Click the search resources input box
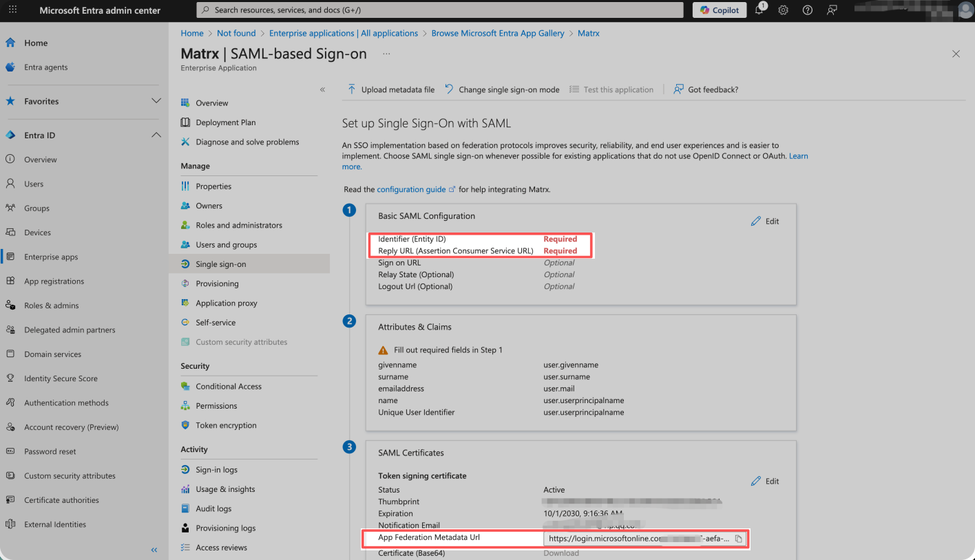The width and height of the screenshot is (975, 560). [439, 10]
